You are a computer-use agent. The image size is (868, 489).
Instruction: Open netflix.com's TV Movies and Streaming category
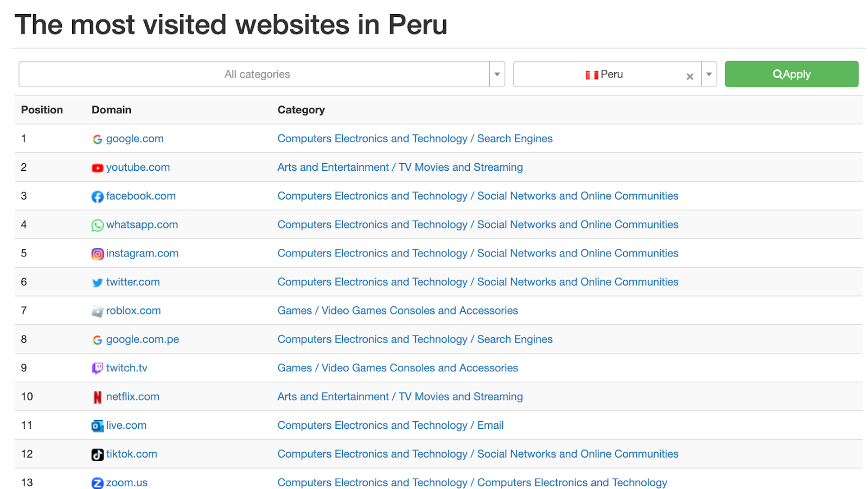400,397
